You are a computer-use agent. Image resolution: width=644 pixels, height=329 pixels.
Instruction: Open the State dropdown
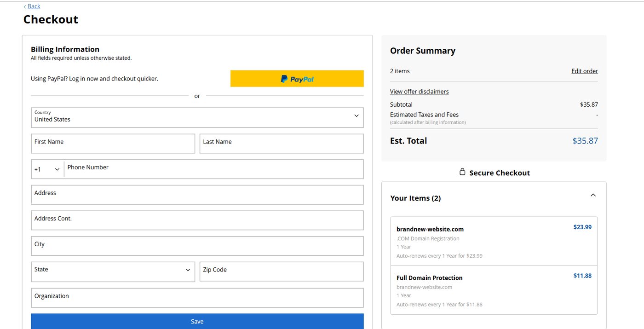pyautogui.click(x=113, y=271)
